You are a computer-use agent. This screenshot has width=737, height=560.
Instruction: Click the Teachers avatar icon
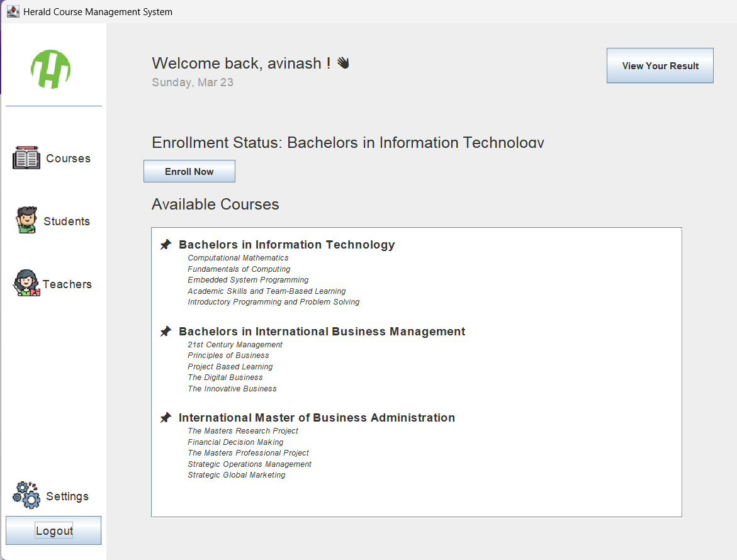click(25, 283)
